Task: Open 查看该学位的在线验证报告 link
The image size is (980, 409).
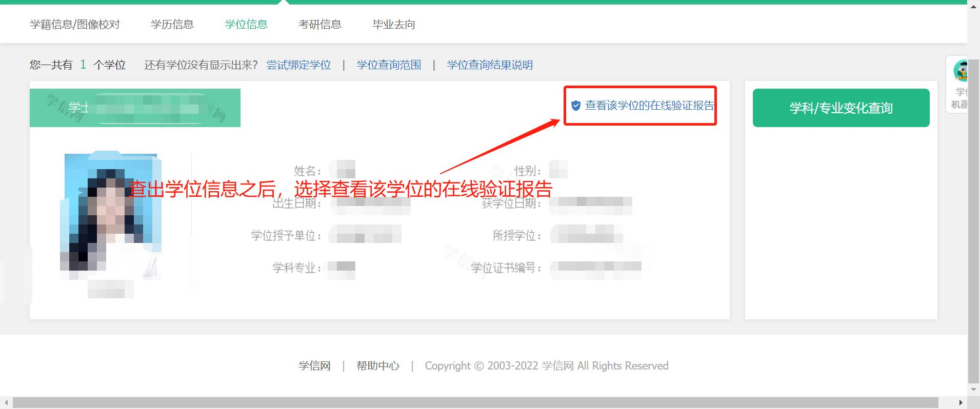Action: click(649, 106)
